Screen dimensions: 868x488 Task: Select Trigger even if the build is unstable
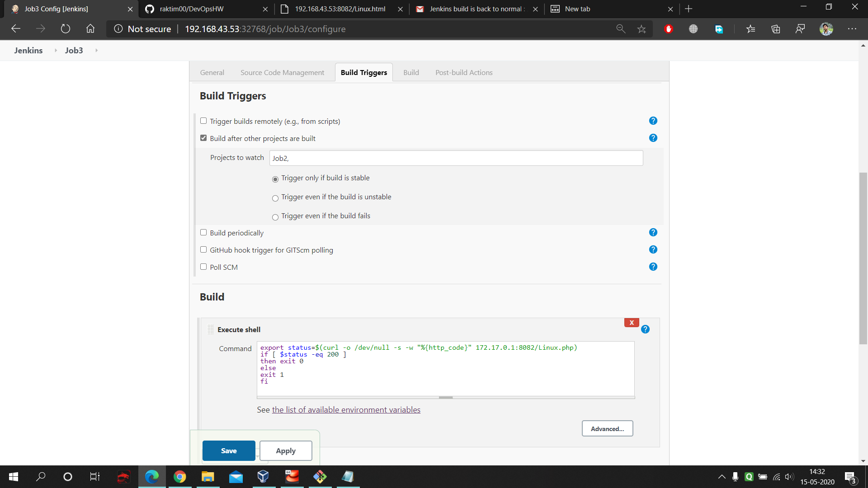tap(275, 198)
